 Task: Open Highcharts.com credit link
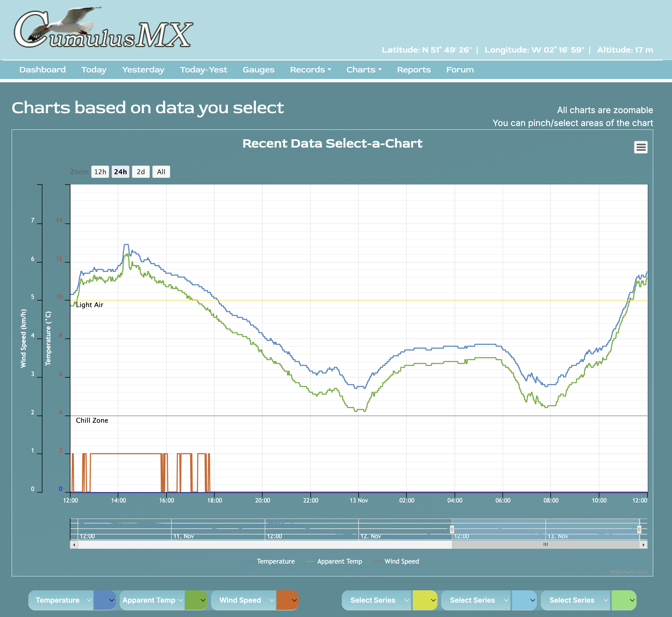point(628,572)
